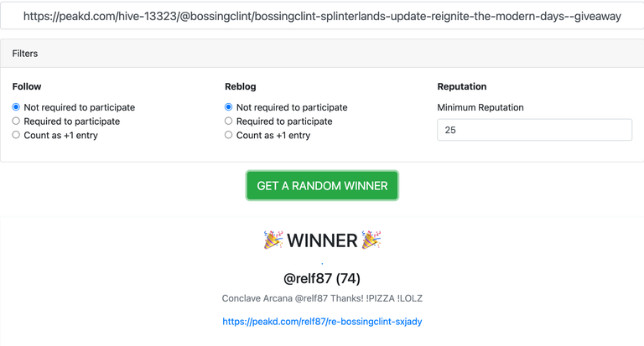Choose Reblog 'Count as +1 entry' option

click(x=228, y=135)
